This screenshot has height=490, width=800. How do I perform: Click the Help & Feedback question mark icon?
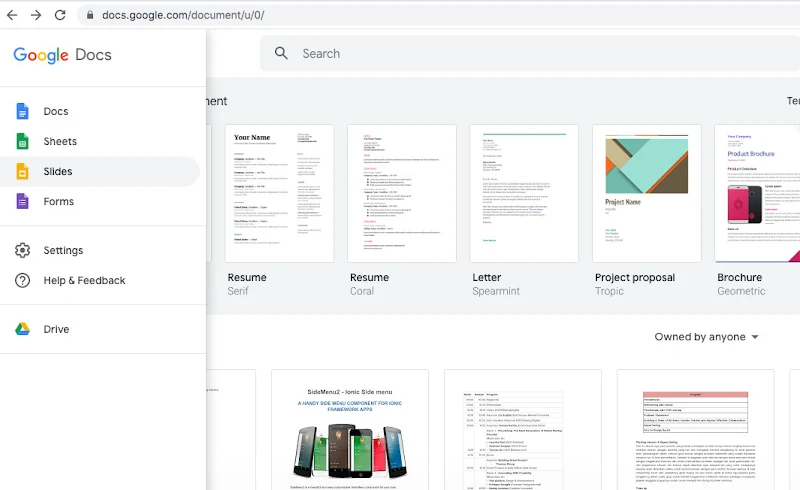[x=22, y=280]
